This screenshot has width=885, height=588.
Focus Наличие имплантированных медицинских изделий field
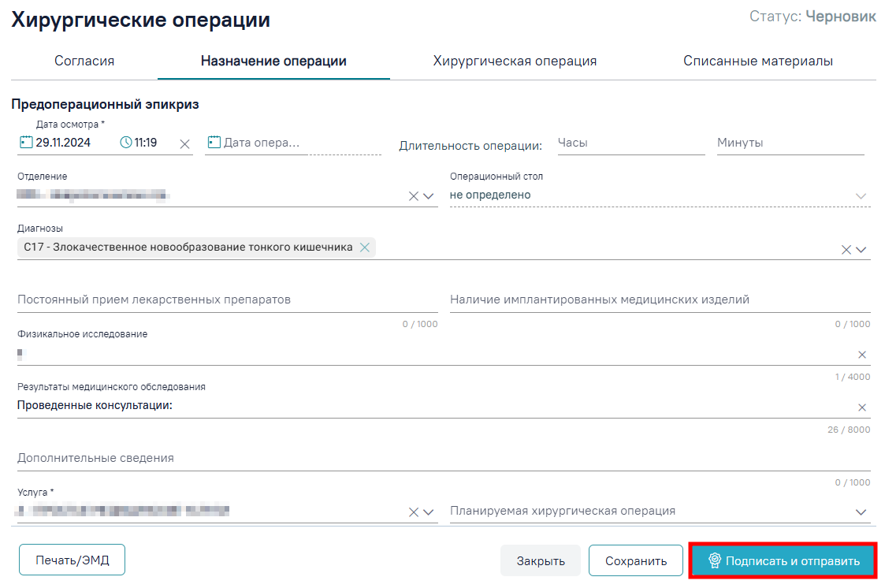(660, 300)
